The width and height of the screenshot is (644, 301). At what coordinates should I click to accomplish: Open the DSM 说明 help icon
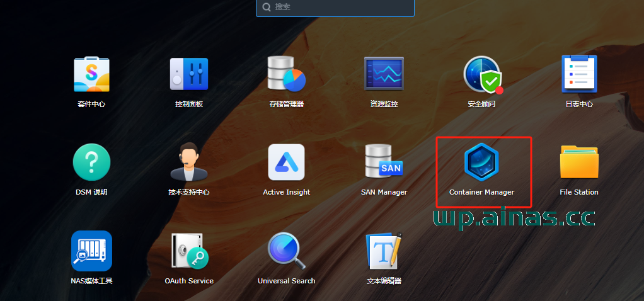91,162
